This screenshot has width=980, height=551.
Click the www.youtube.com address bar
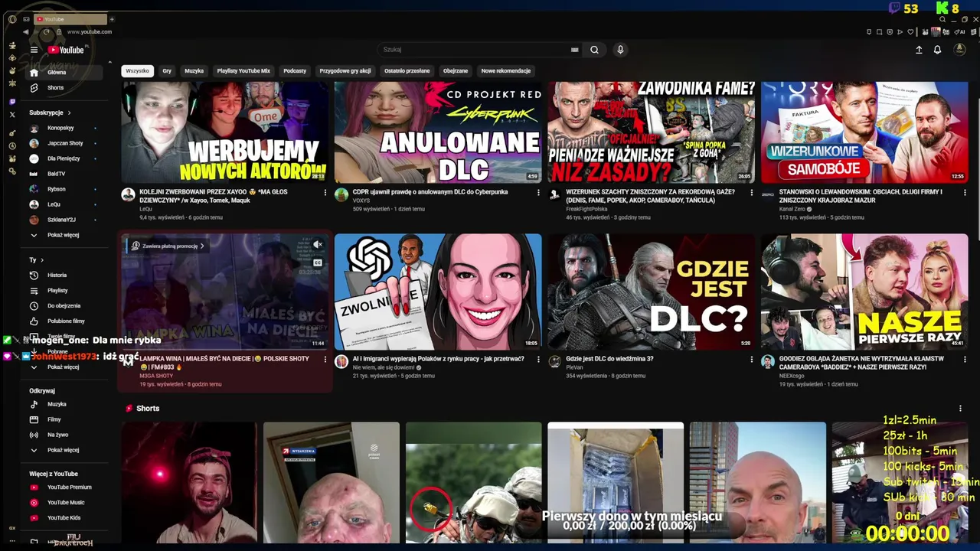(90, 32)
